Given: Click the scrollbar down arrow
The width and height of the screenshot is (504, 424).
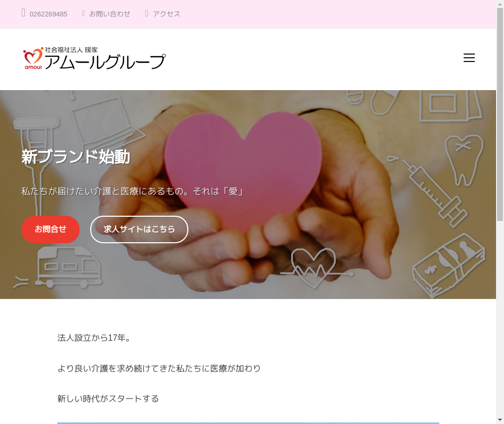Looking at the screenshot, I should [x=500, y=420].
